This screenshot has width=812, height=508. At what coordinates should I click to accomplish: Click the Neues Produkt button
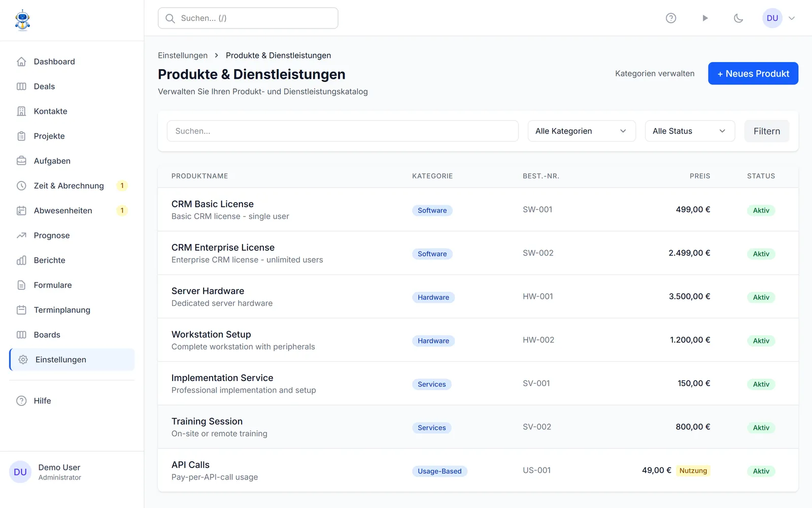[753, 74]
